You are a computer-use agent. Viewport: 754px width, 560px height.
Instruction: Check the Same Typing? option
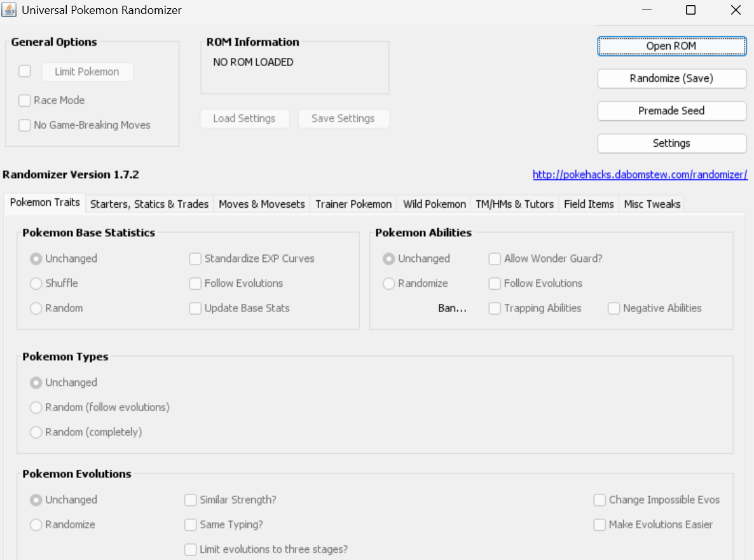[x=191, y=525]
